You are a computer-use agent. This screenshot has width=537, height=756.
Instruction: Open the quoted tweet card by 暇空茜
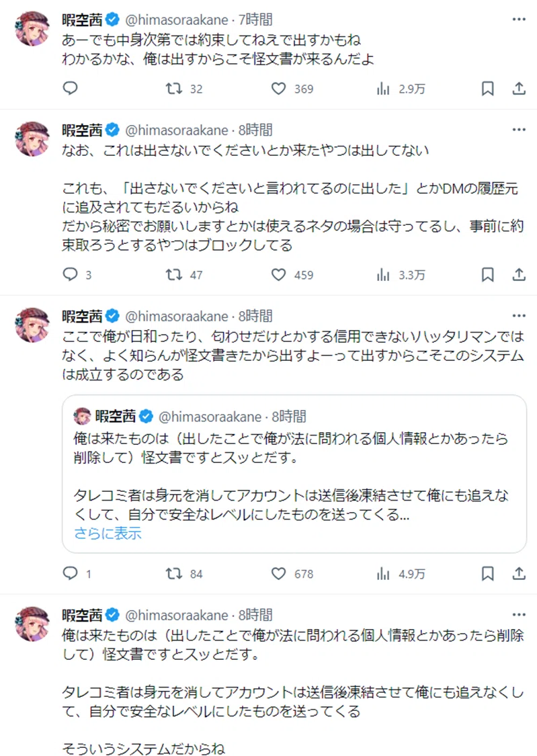point(294,474)
